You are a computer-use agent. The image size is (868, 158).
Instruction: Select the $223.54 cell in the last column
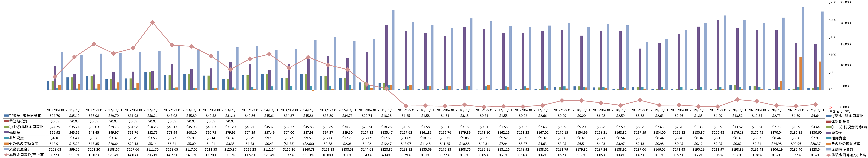[815, 150]
